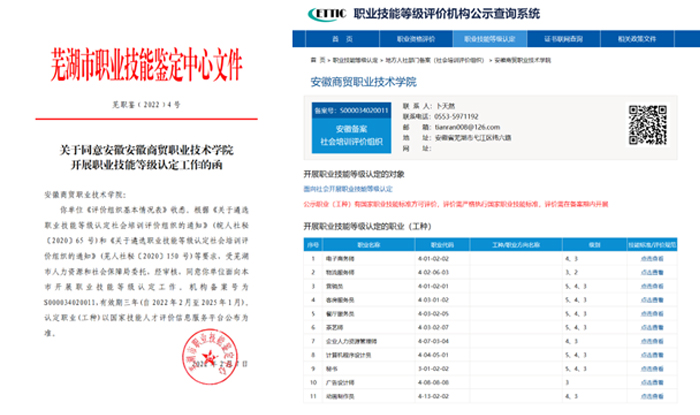Open the 相关政策文件 navigation tab
Viewport: 700px width, 415px height.
point(637,39)
